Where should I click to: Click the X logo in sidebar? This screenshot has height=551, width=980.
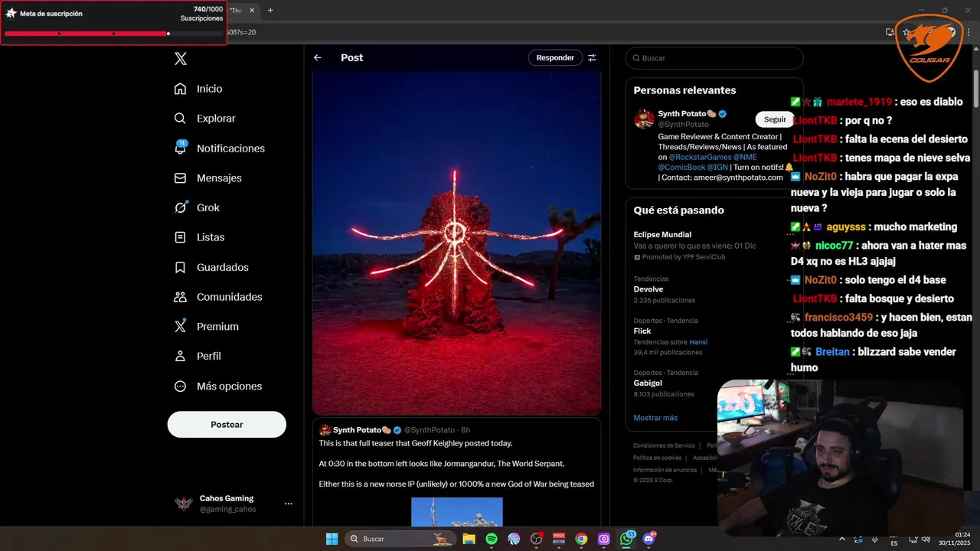(x=180, y=59)
